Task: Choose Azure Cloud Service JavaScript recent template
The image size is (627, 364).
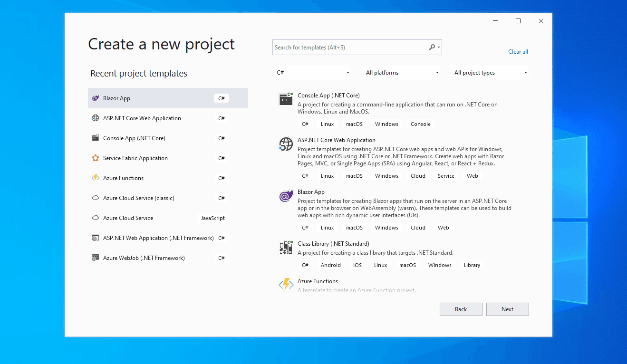Action: (128, 218)
